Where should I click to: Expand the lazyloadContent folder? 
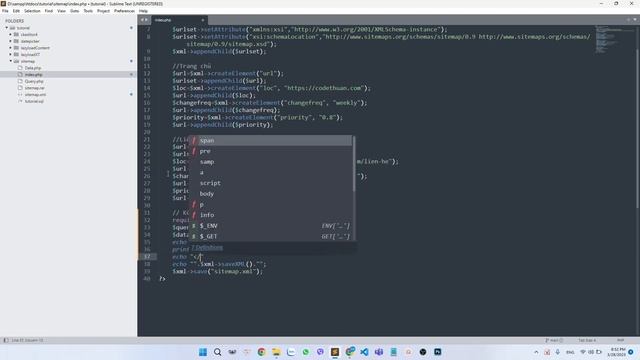[11, 48]
